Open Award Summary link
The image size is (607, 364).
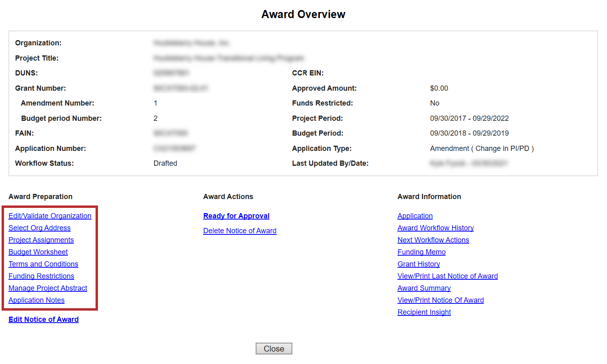[424, 288]
